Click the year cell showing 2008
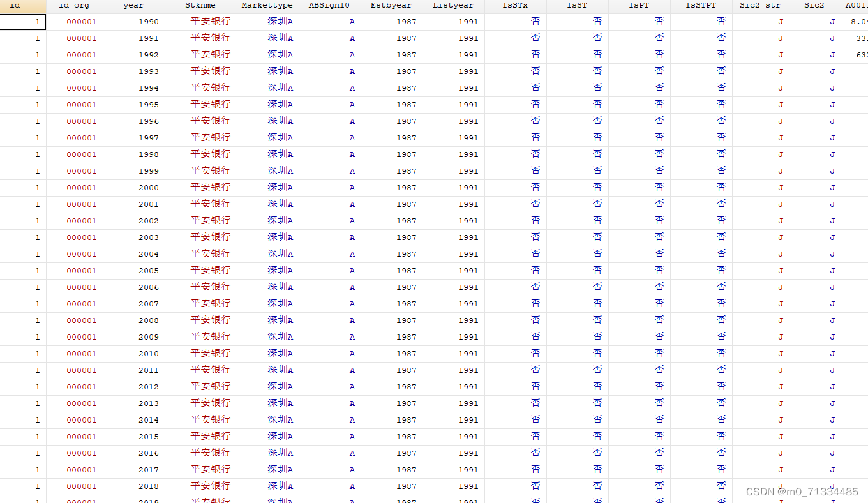The image size is (868, 503). point(133,320)
